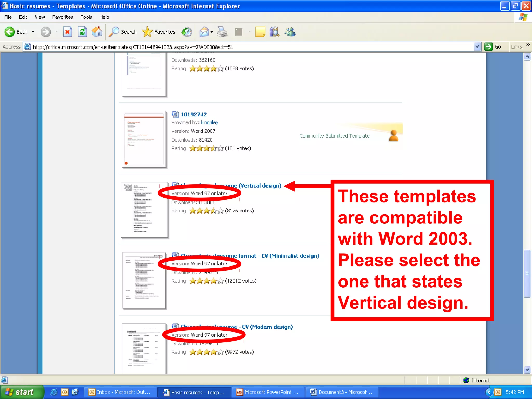
Task: Click the status bar page icon
Action: [x=5, y=380]
